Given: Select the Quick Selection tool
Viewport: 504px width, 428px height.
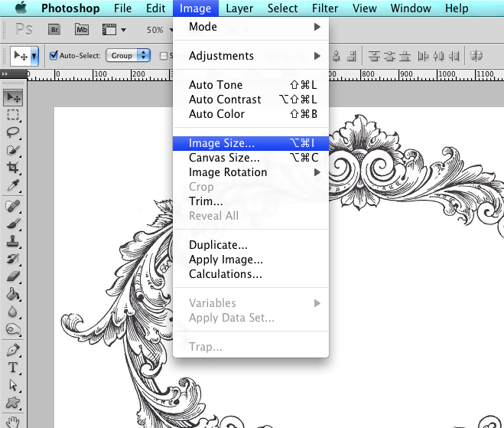Looking at the screenshot, I should (x=13, y=150).
